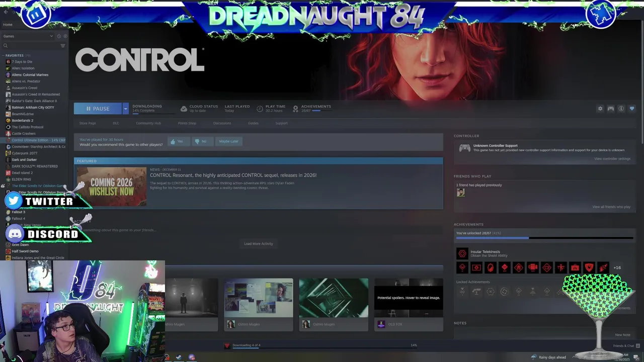Open game settings gear icon
This screenshot has width=644, height=362.
click(x=600, y=109)
